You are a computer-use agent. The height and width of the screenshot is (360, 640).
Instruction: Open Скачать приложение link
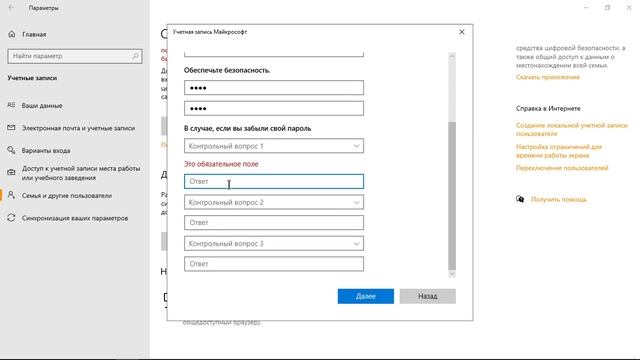point(548,77)
